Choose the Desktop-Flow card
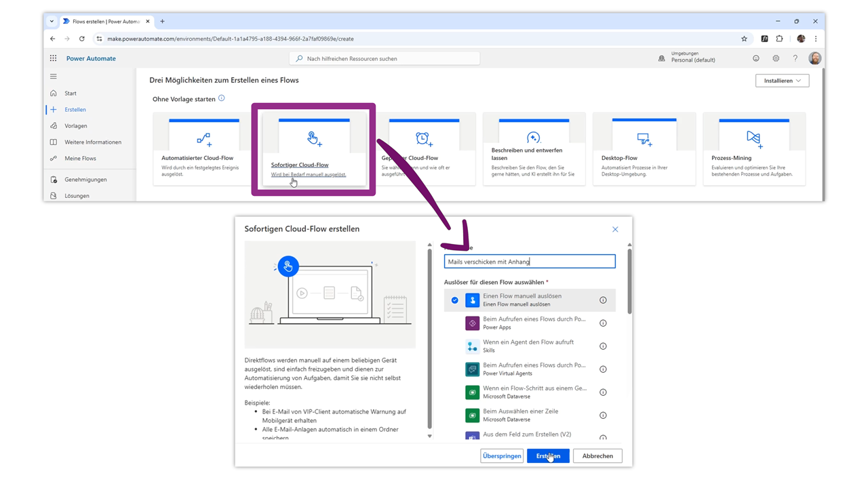868x488 pixels. (x=644, y=149)
